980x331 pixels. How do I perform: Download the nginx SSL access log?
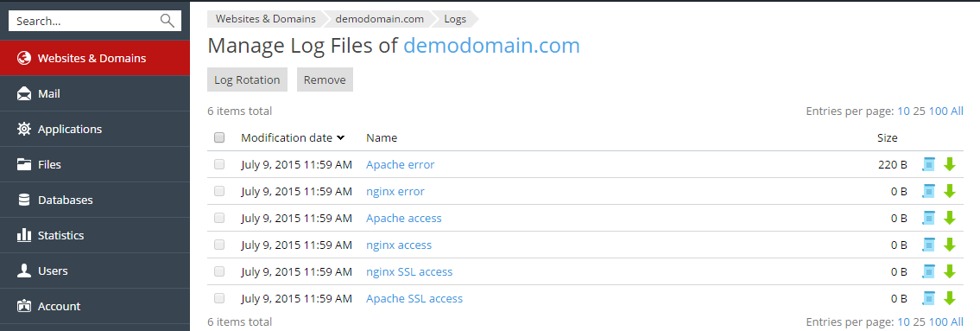950,271
